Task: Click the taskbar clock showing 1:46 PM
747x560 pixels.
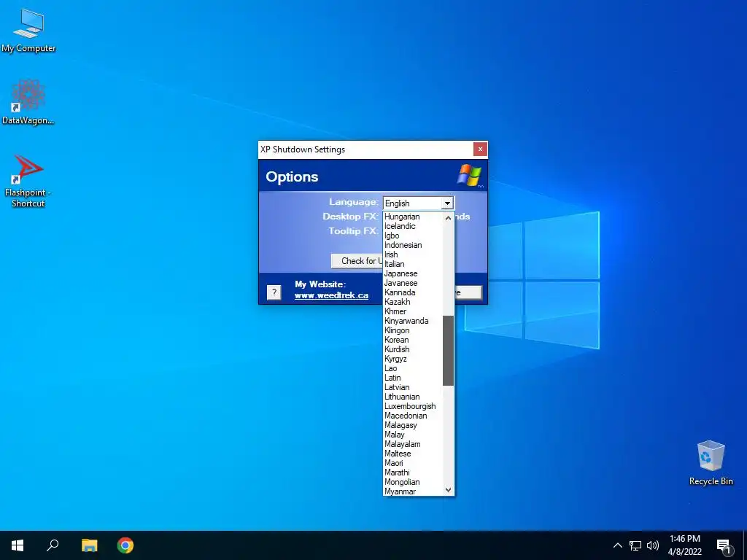Action: click(x=684, y=545)
